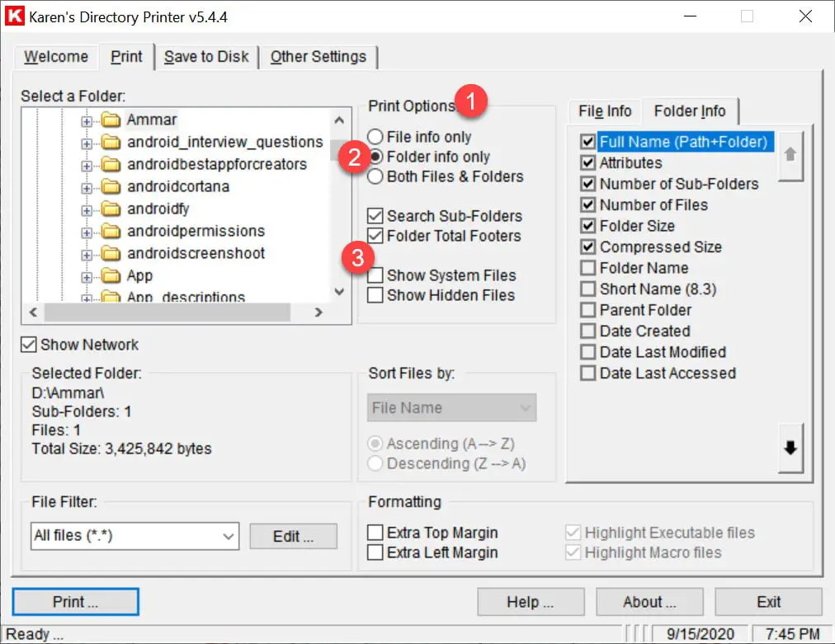The width and height of the screenshot is (835, 644).
Task: Open the Print tab
Action: click(126, 56)
